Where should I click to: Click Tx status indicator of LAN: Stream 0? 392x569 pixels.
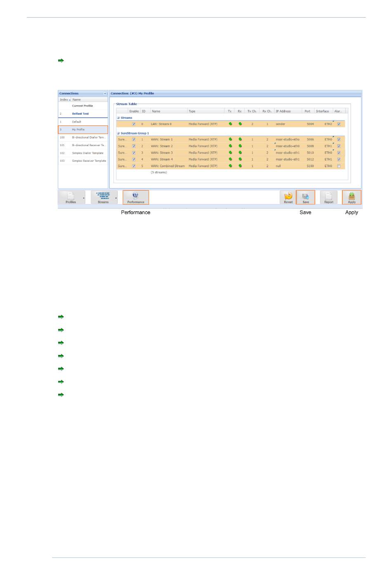click(x=230, y=124)
